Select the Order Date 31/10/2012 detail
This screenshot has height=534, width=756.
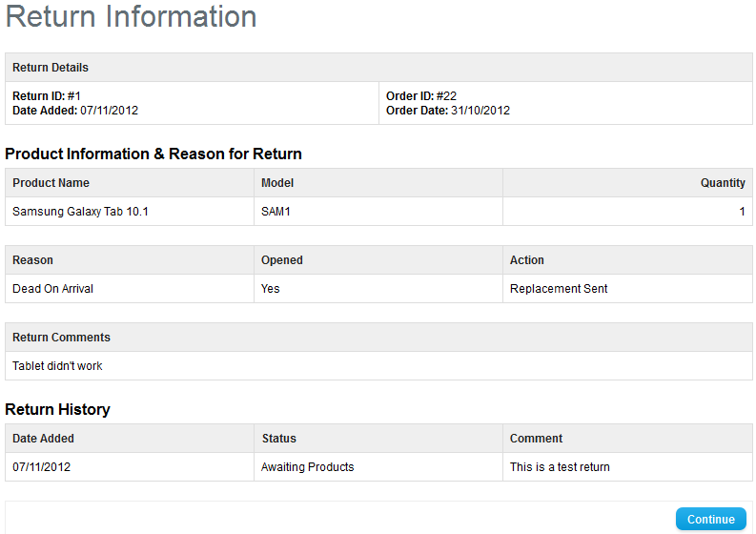pos(448,111)
